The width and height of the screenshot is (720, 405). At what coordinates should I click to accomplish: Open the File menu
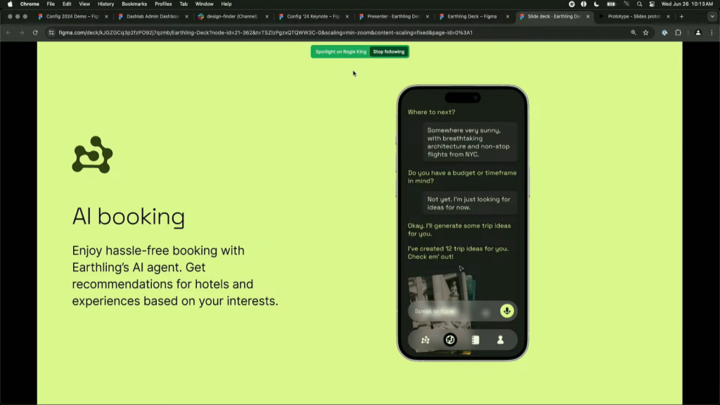51,4
